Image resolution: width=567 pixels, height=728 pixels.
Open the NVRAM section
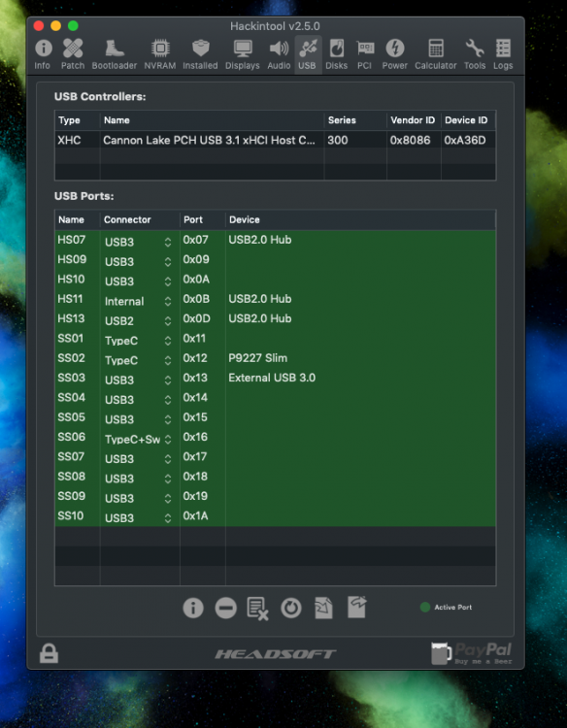(160, 54)
